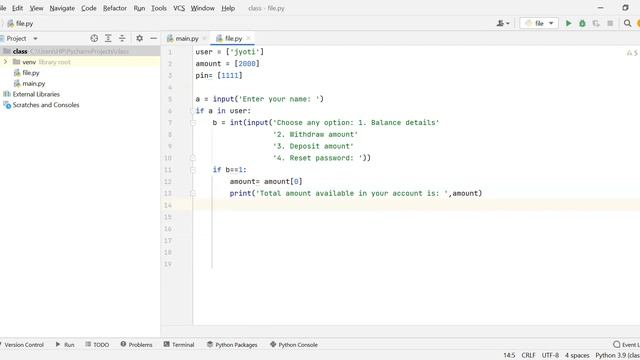Screen dimensions: 640x360
Task: Click Select Opened File target icon
Action: [x=94, y=38]
